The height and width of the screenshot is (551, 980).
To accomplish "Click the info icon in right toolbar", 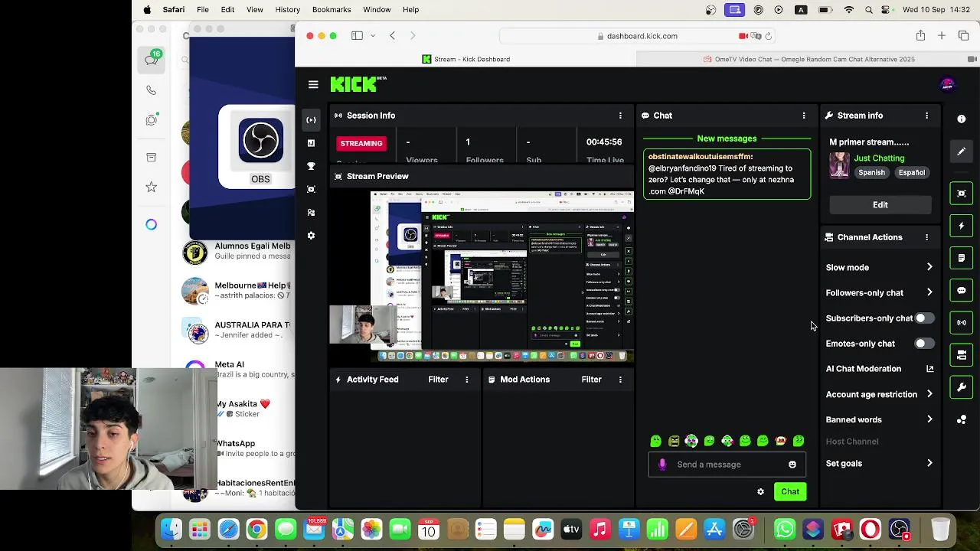I will tap(962, 119).
